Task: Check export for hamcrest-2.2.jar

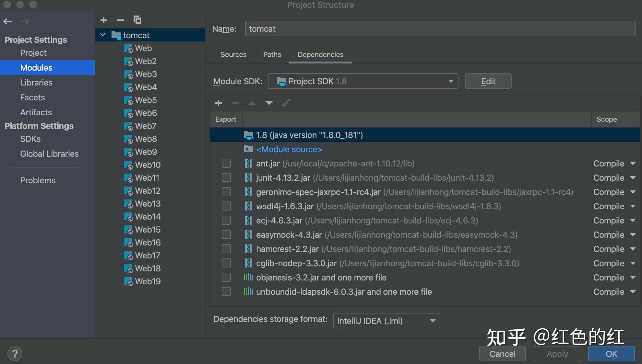Action: click(226, 249)
